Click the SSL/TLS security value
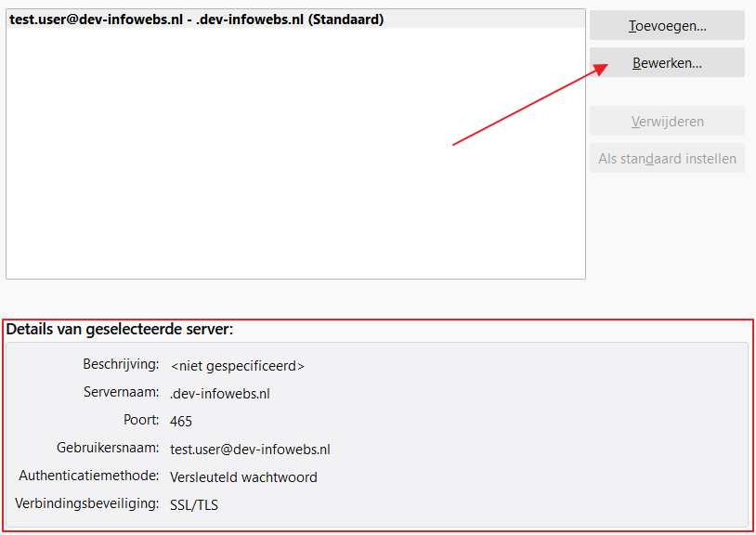Image resolution: width=756 pixels, height=535 pixels. coord(194,505)
